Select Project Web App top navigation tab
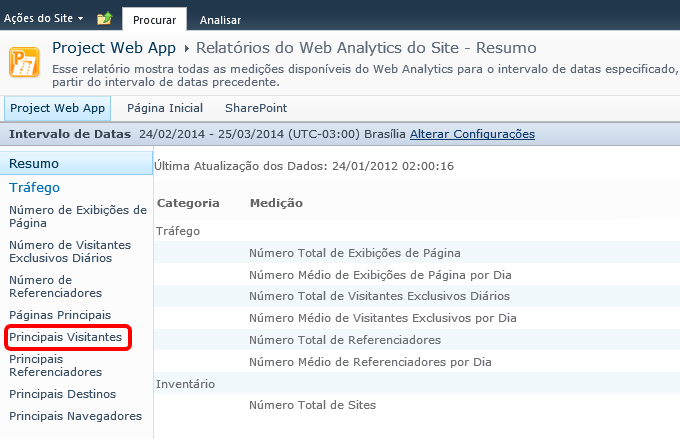Screen dimensions: 680x439 (x=58, y=108)
